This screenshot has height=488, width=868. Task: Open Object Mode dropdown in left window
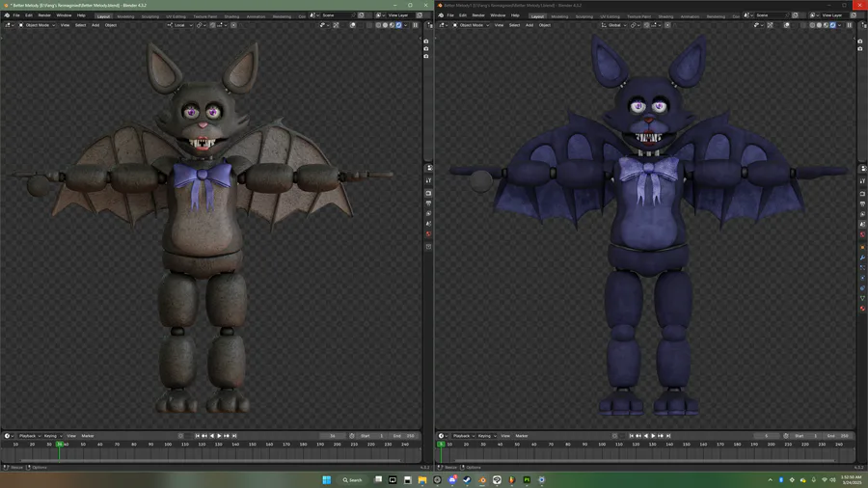point(37,25)
